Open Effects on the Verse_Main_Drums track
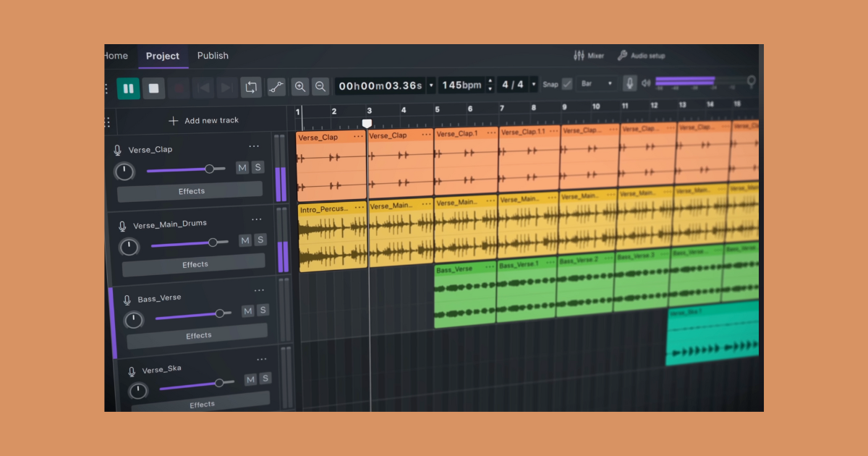Screen dimensions: 868x456 pos(194,264)
